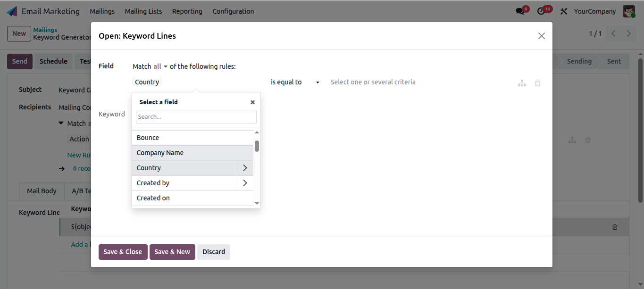Click Save & Close button

point(123,252)
